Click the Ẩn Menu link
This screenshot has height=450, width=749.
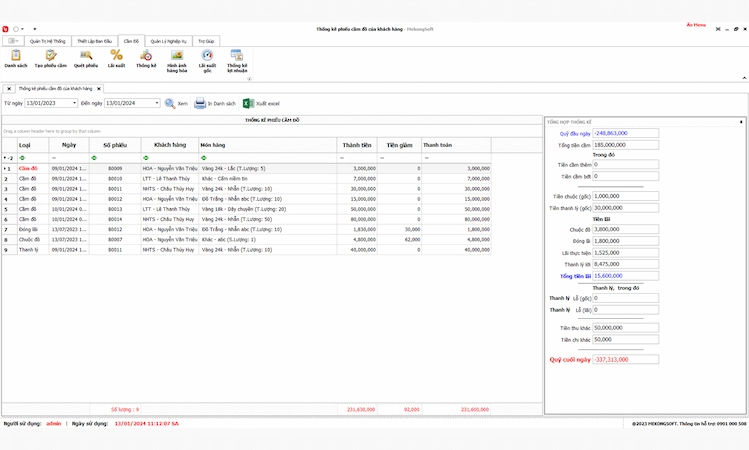696,25
